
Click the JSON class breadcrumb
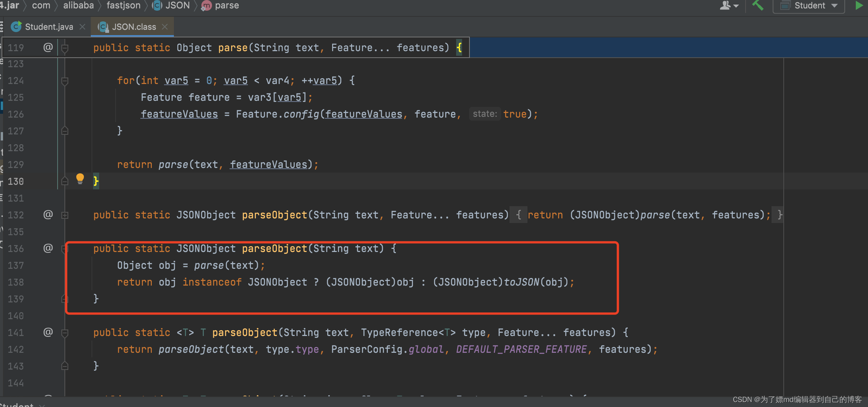click(x=171, y=5)
